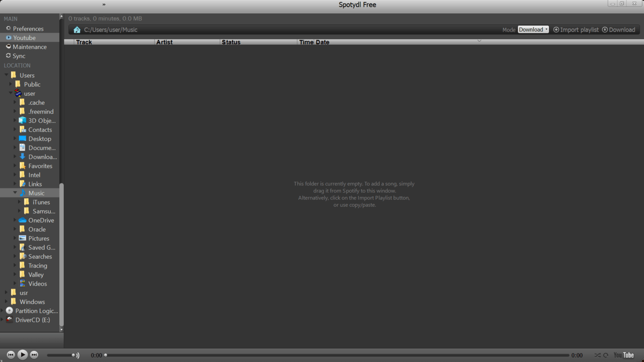644x362 pixels.
Task: Sort by the Time column header
Action: [x=306, y=42]
